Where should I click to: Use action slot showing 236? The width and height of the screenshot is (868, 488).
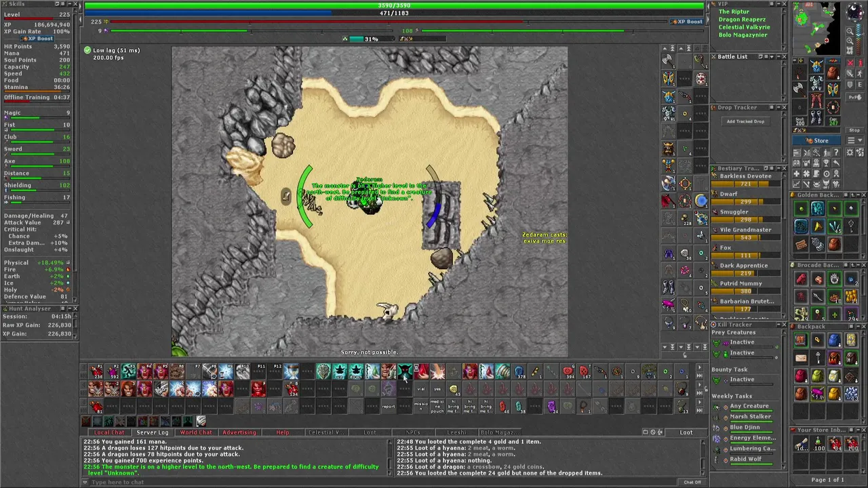97,370
